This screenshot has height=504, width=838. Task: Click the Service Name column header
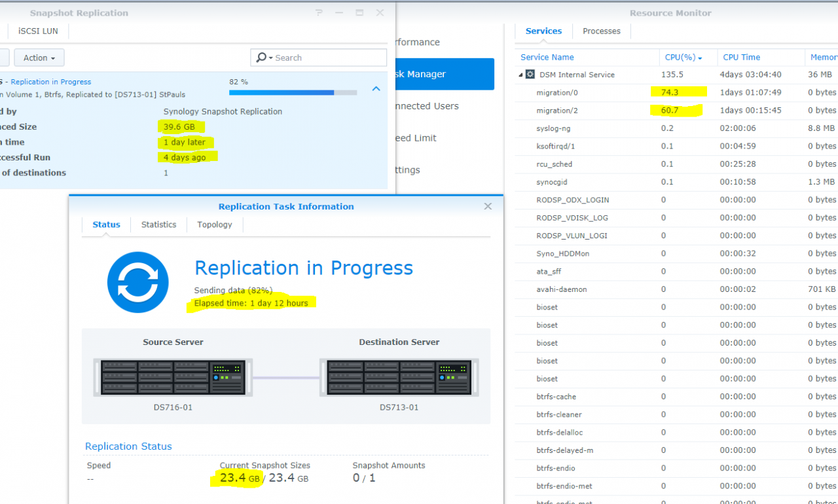pyautogui.click(x=547, y=58)
